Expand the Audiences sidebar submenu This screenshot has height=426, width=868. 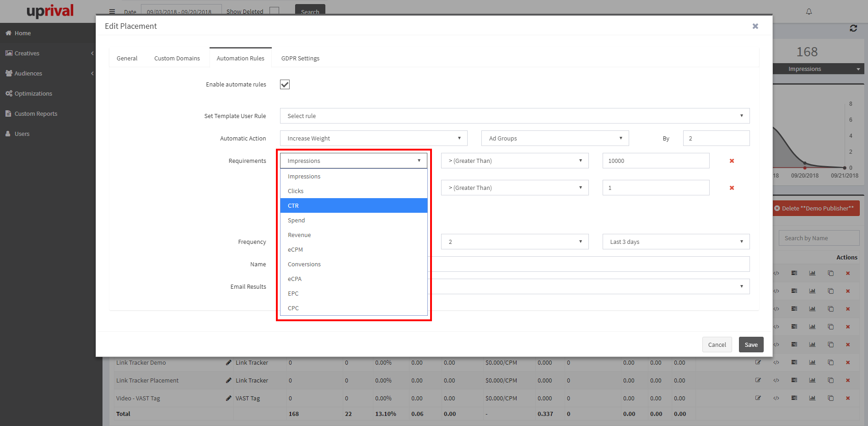[92, 73]
